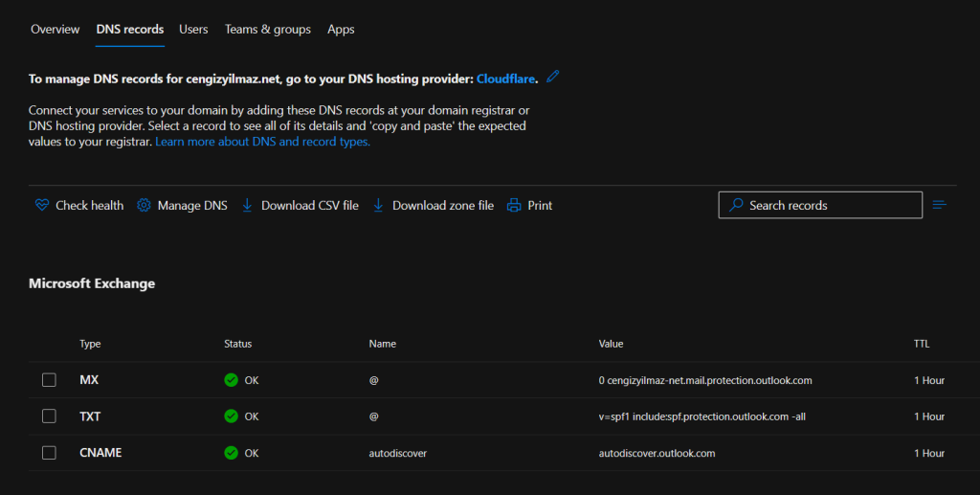Click the Check health heart icon
This screenshot has width=980, height=495.
click(41, 205)
